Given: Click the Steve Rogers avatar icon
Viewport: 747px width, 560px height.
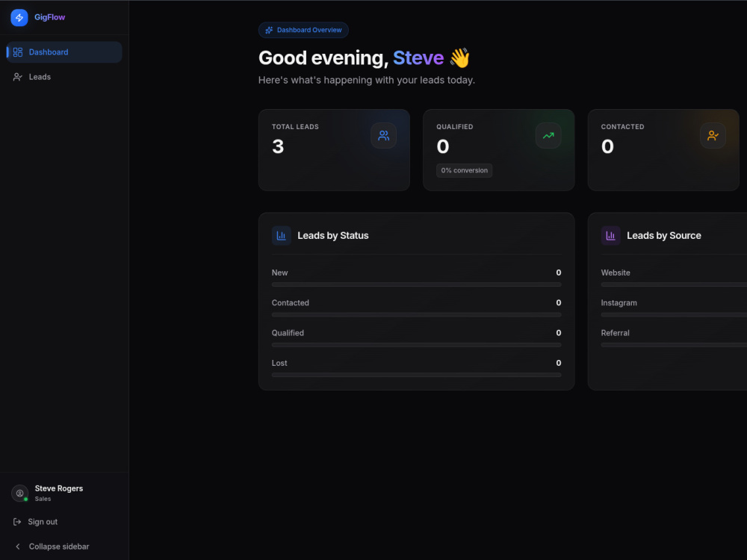Looking at the screenshot, I should point(20,494).
